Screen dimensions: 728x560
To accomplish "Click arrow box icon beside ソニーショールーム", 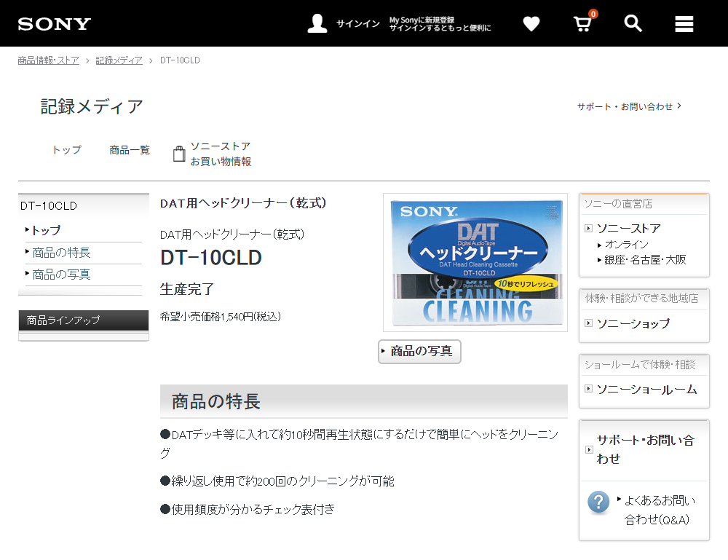I will 588,389.
